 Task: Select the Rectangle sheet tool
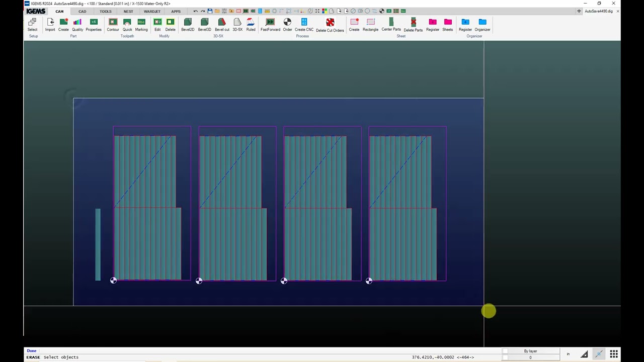(371, 25)
